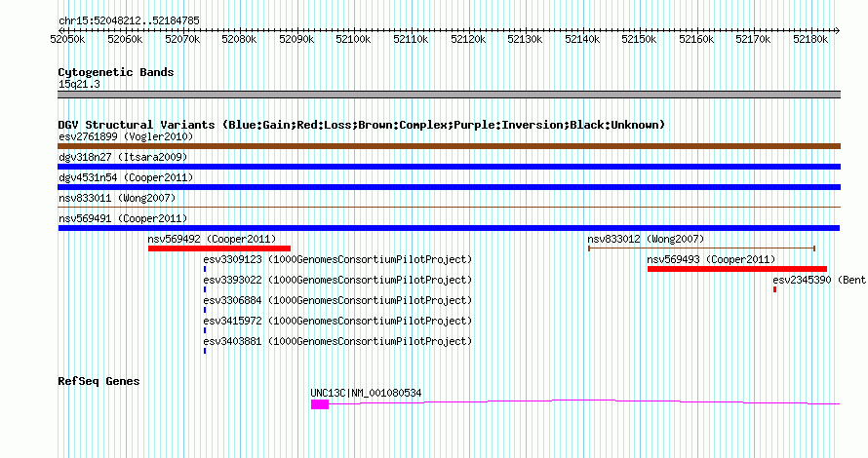Open the esv3415972 1000GenomesConsortiumPilotProject label

click(x=337, y=321)
